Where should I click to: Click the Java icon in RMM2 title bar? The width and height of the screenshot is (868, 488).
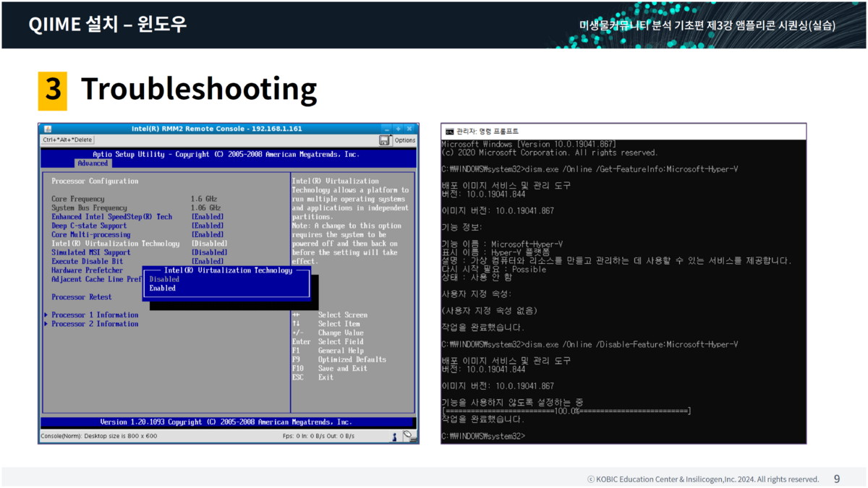coord(47,129)
